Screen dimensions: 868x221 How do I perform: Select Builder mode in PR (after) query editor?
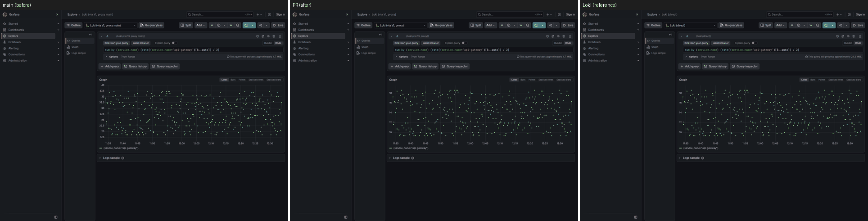[x=558, y=43]
